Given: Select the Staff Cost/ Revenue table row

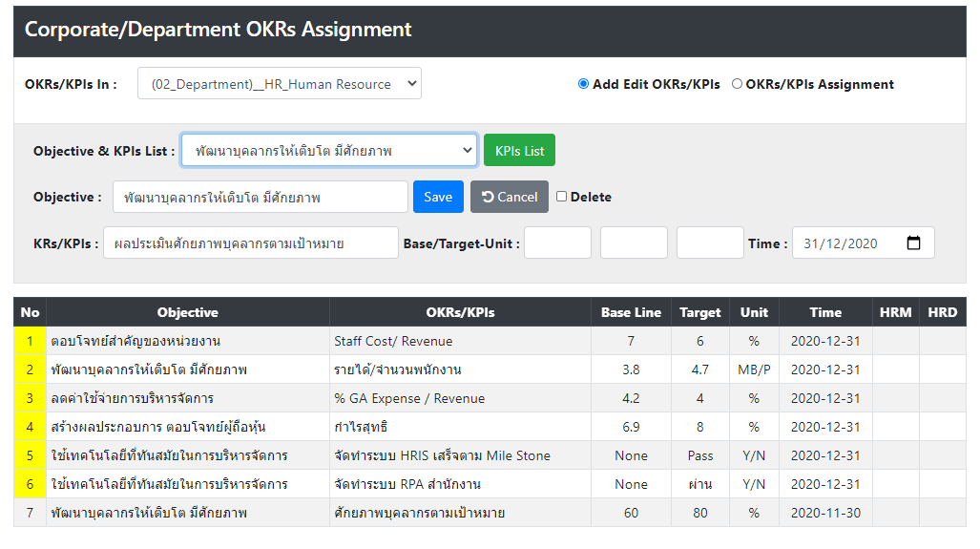Looking at the screenshot, I should coord(490,341).
